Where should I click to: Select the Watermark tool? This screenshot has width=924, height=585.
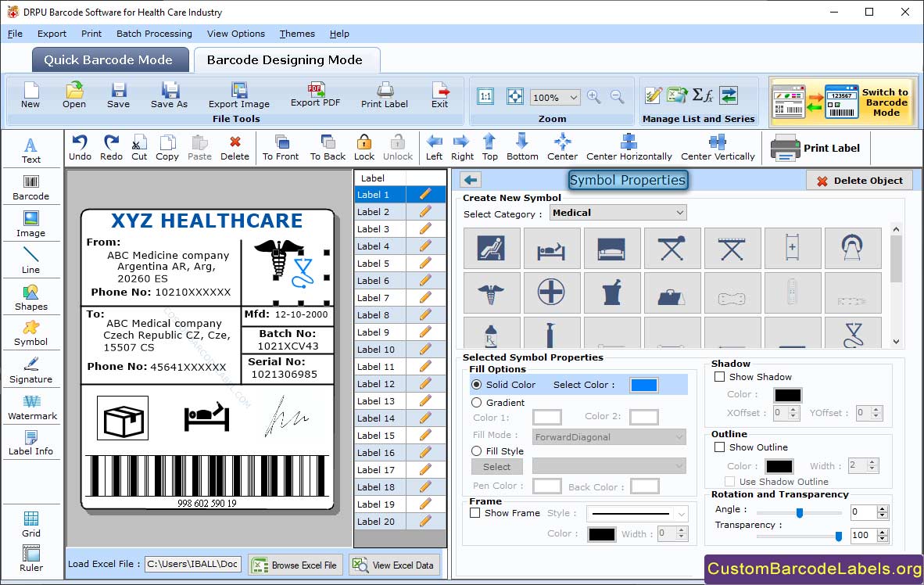click(x=32, y=407)
